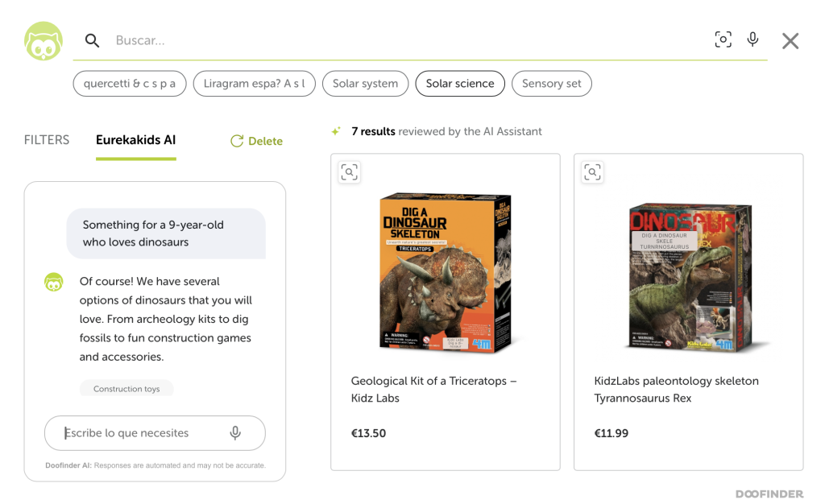Activate voice search microphone in top bar
The image size is (825, 504).
753,39
